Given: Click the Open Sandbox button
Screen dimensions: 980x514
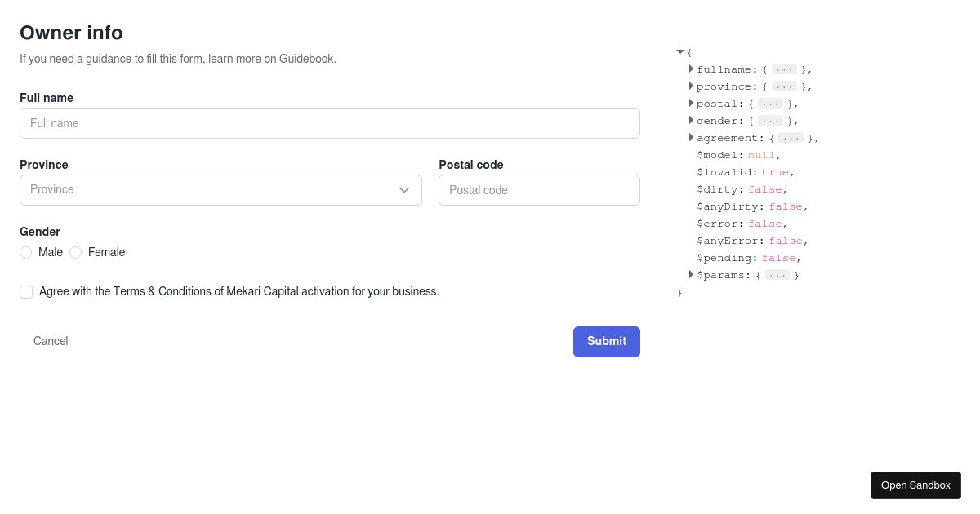Looking at the screenshot, I should click(x=915, y=485).
